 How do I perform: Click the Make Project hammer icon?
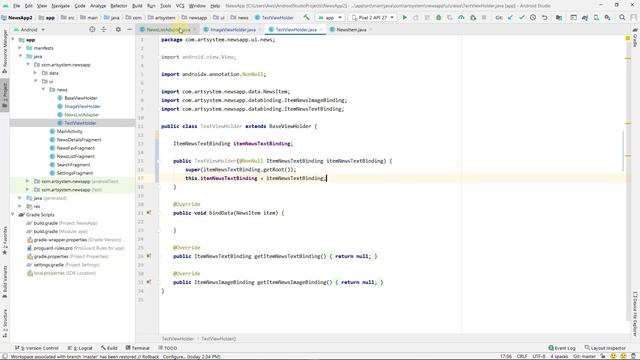[x=307, y=18]
